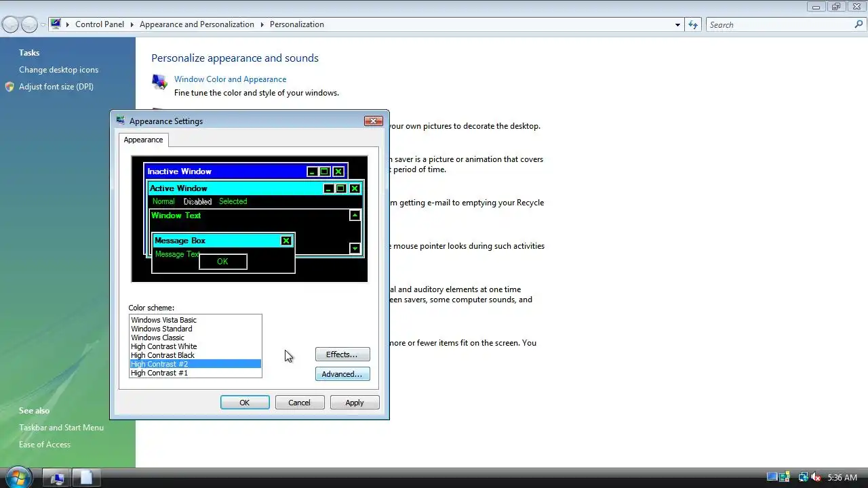Open Ease of Access link
The image size is (868, 488).
[x=45, y=445]
